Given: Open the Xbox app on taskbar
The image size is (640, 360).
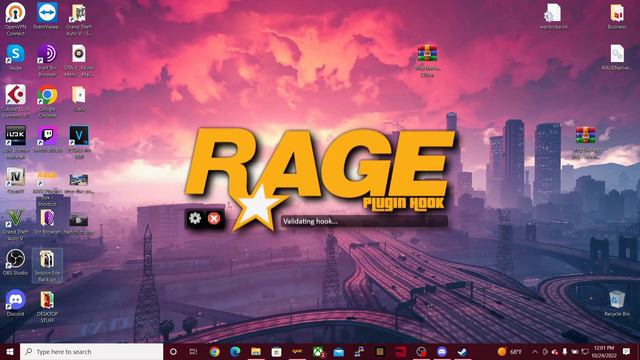Looking at the screenshot, I should click(318, 351).
